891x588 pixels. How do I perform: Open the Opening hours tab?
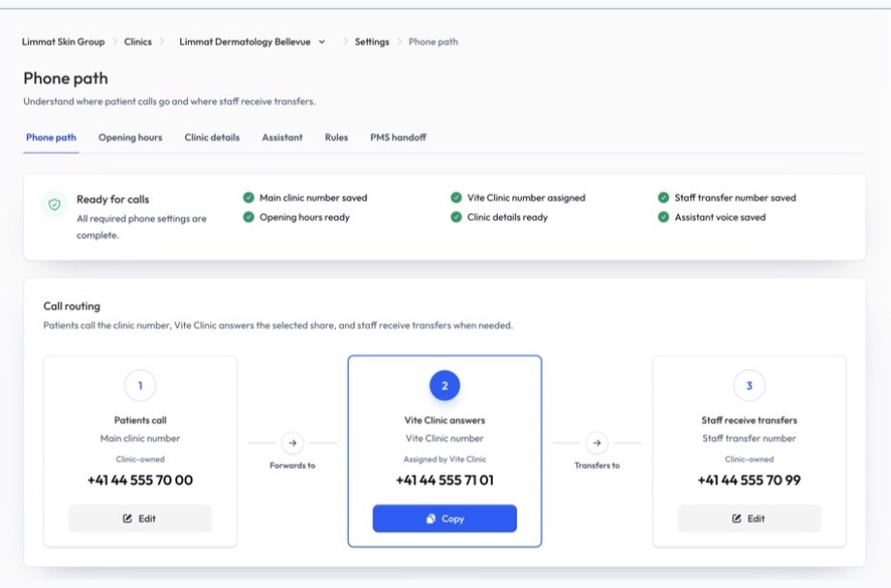tap(130, 138)
